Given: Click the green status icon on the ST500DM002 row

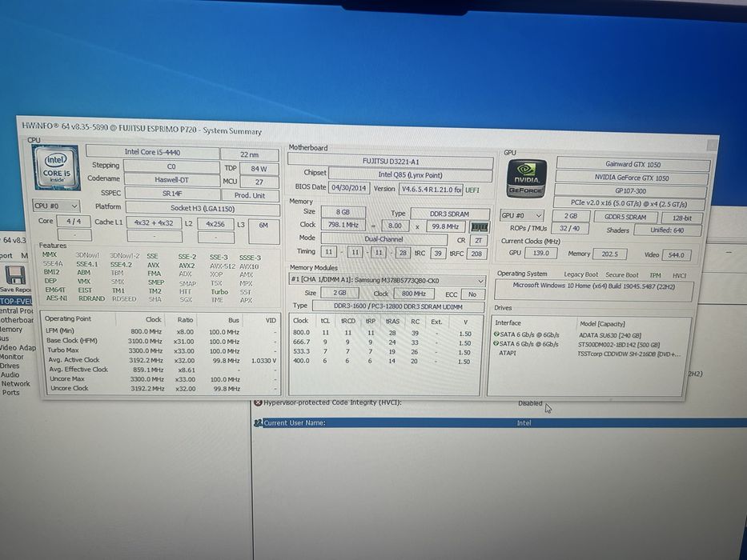Looking at the screenshot, I should pos(496,343).
